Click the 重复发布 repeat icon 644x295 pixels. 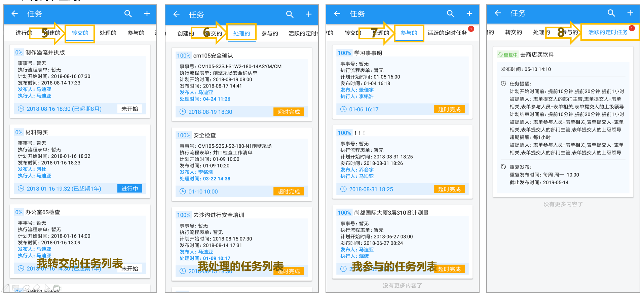(503, 167)
